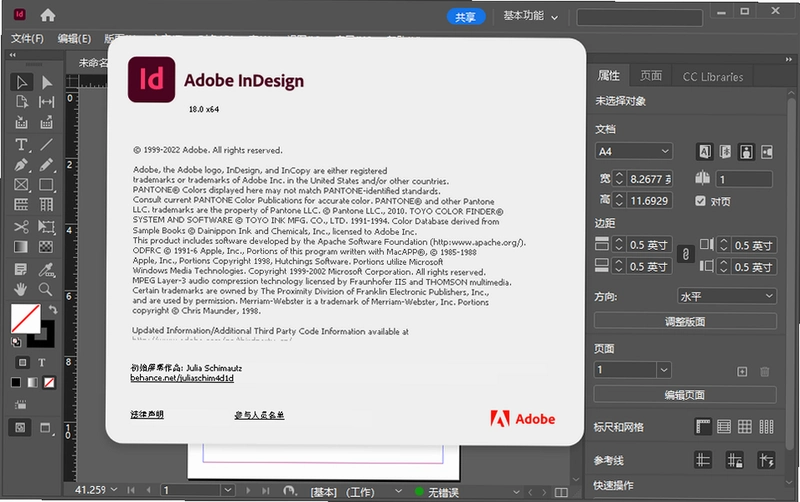Click the new page plus icon
800x502 pixels.
[742, 371]
